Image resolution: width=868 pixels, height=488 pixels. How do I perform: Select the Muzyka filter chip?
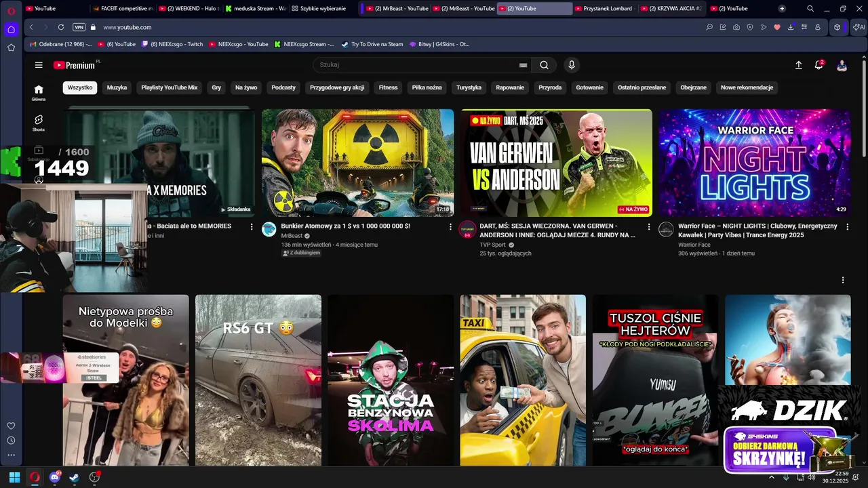pyautogui.click(x=117, y=87)
